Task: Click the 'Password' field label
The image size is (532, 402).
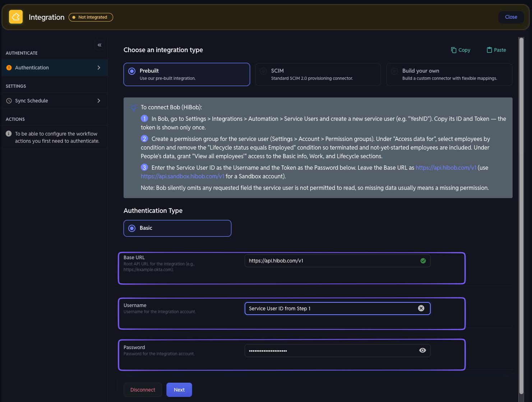Action: tap(134, 347)
